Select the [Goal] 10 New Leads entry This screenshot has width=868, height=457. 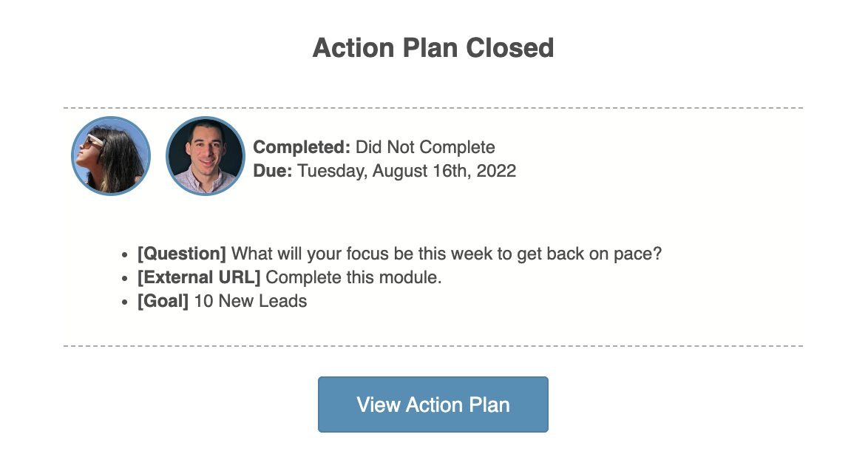pyautogui.click(x=221, y=301)
